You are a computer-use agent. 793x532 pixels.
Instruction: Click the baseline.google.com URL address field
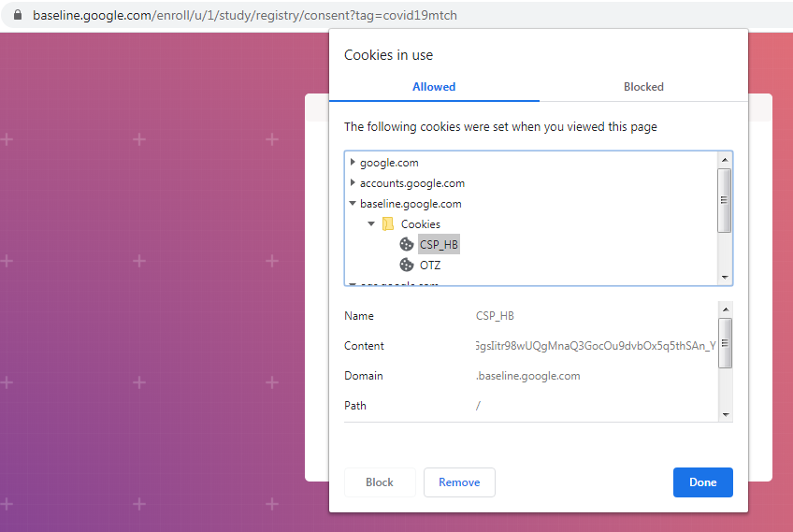point(245,16)
